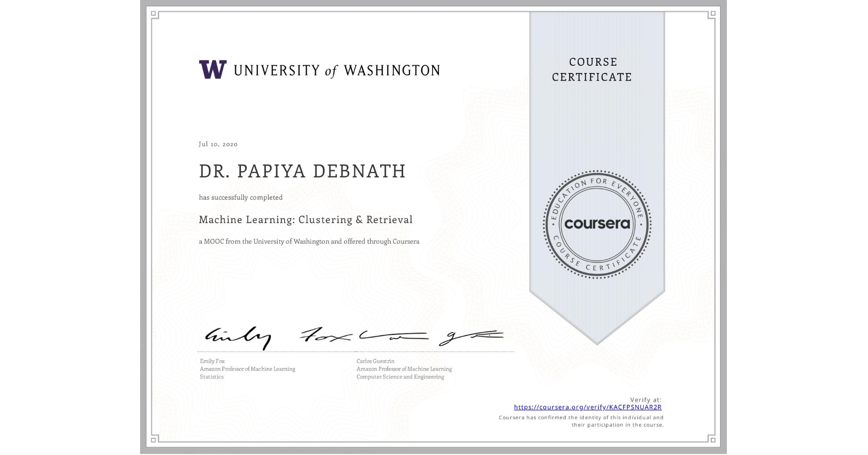Viewport: 868px width, 455px height.
Task: Toggle selection of the date 'Jul 10, 2020'
Action: (x=217, y=144)
